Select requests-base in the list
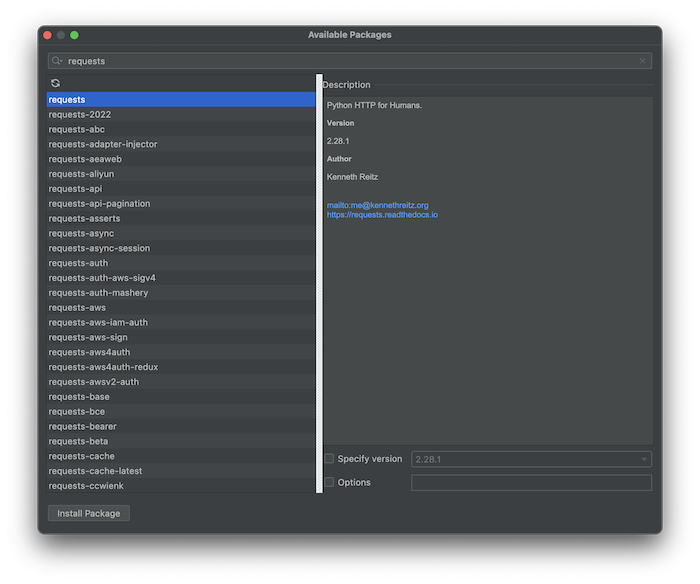The height and width of the screenshot is (584, 700). (x=181, y=396)
